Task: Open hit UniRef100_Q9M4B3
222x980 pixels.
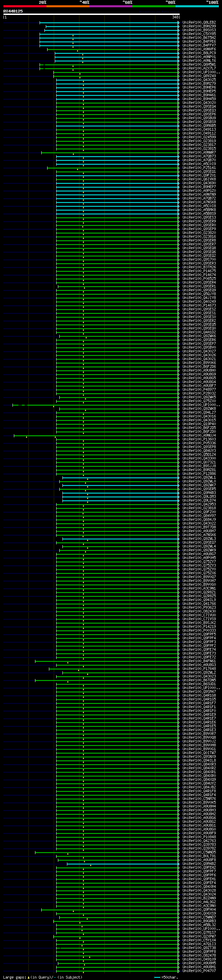Action: (x=199, y=493)
